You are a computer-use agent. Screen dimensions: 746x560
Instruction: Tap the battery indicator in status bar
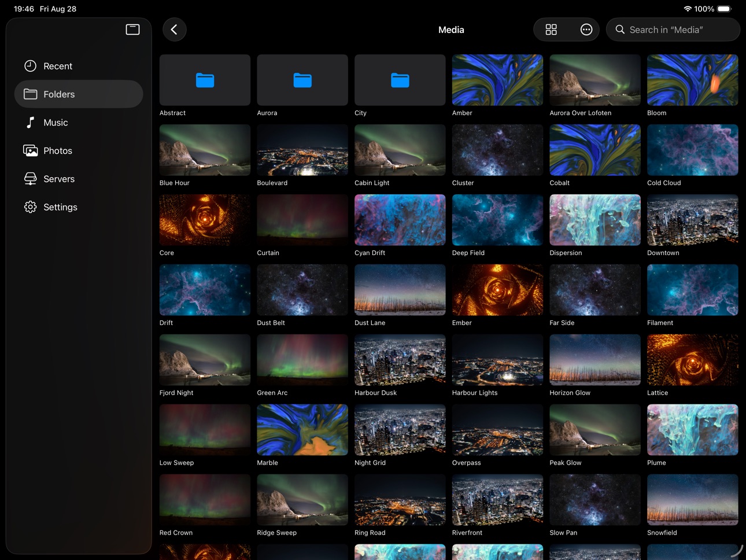pyautogui.click(x=725, y=9)
